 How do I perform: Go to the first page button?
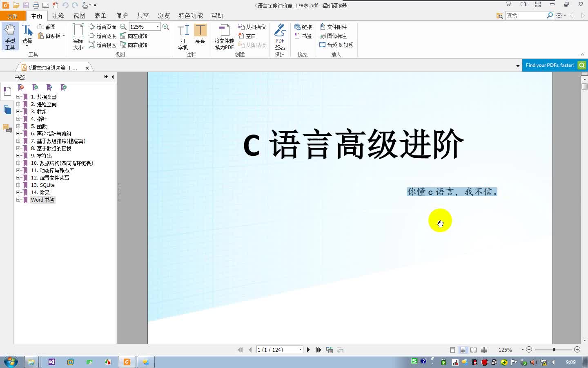(240, 350)
